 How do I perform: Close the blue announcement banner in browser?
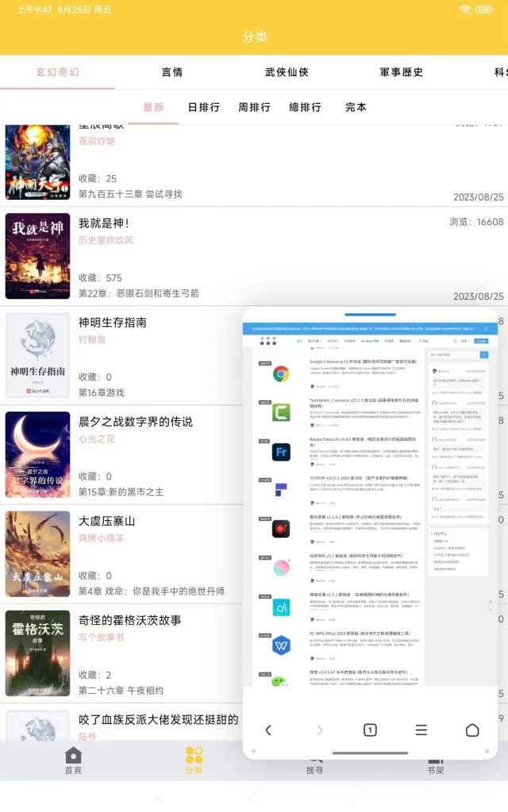pyautogui.click(x=487, y=328)
